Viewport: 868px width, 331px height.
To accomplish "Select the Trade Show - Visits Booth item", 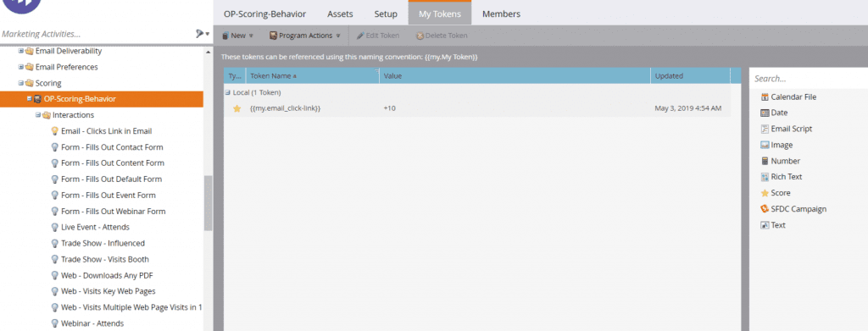I will [105, 259].
